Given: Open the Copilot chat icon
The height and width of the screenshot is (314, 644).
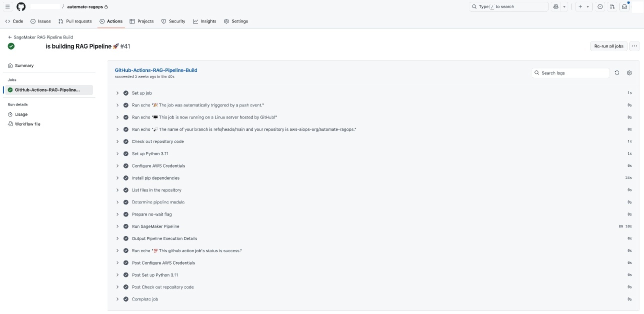Looking at the screenshot, I should coord(556,6).
